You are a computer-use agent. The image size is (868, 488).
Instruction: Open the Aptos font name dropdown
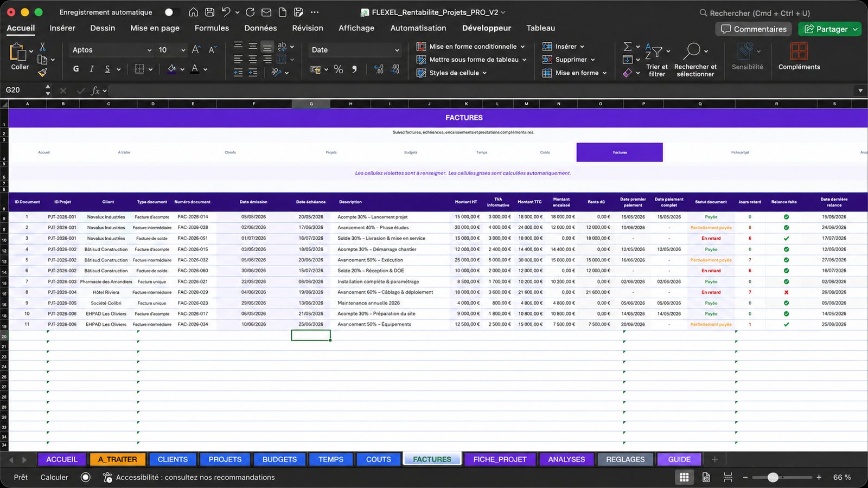tap(150, 50)
